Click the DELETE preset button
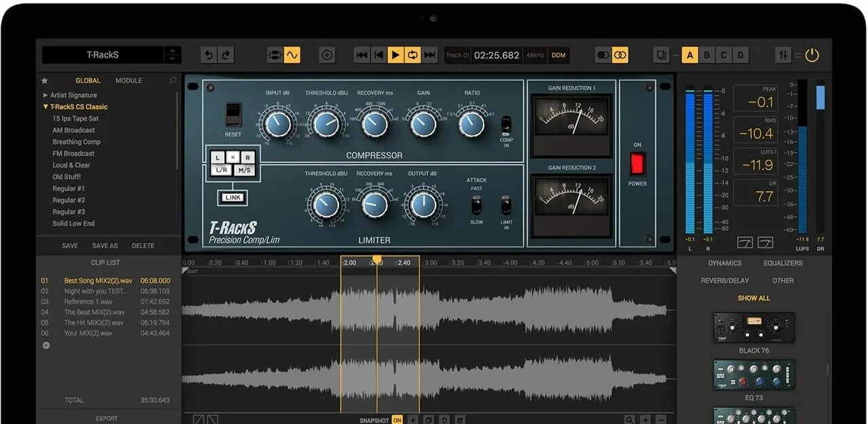 coord(143,246)
